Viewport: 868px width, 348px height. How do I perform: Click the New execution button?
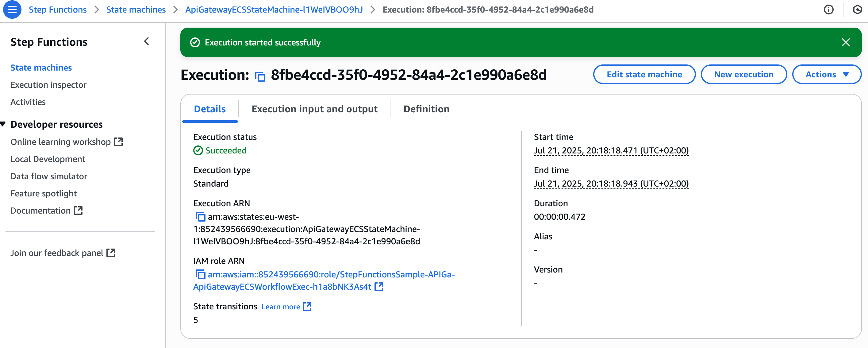(x=743, y=74)
